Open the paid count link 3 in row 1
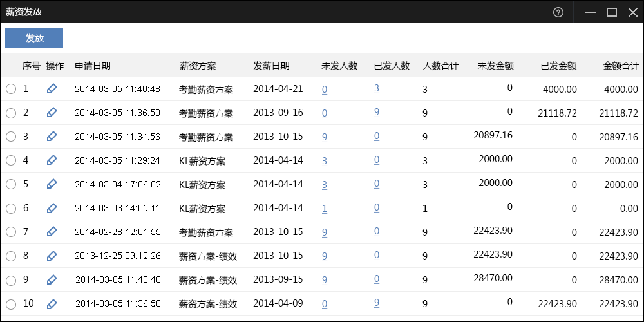Image resolution: width=644 pixels, height=322 pixels. click(x=377, y=89)
